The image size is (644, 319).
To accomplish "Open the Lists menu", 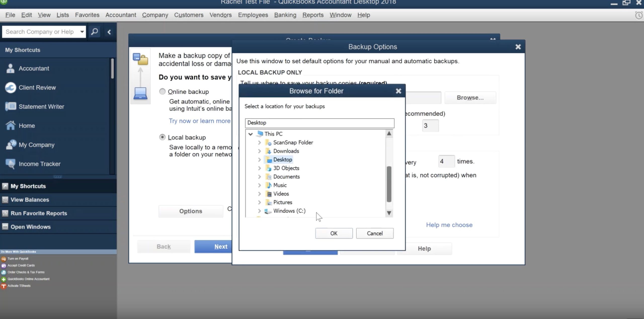I will click(63, 15).
